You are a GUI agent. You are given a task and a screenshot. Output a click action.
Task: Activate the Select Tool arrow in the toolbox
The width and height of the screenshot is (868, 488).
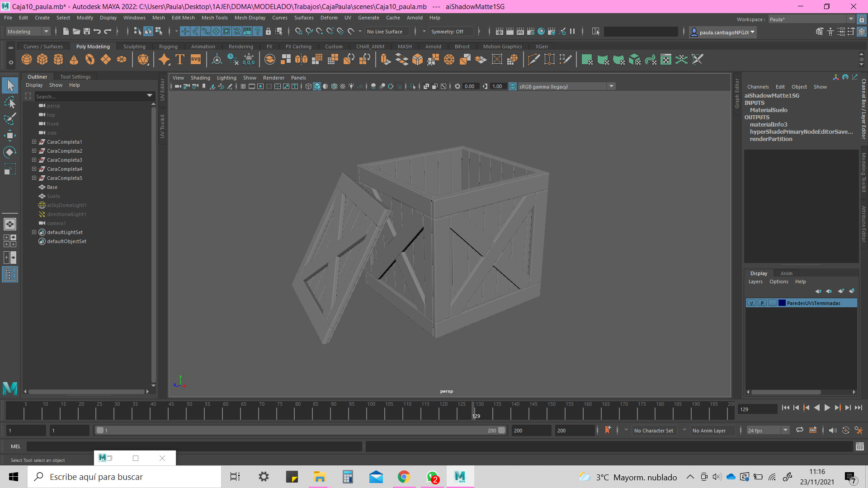pyautogui.click(x=10, y=85)
